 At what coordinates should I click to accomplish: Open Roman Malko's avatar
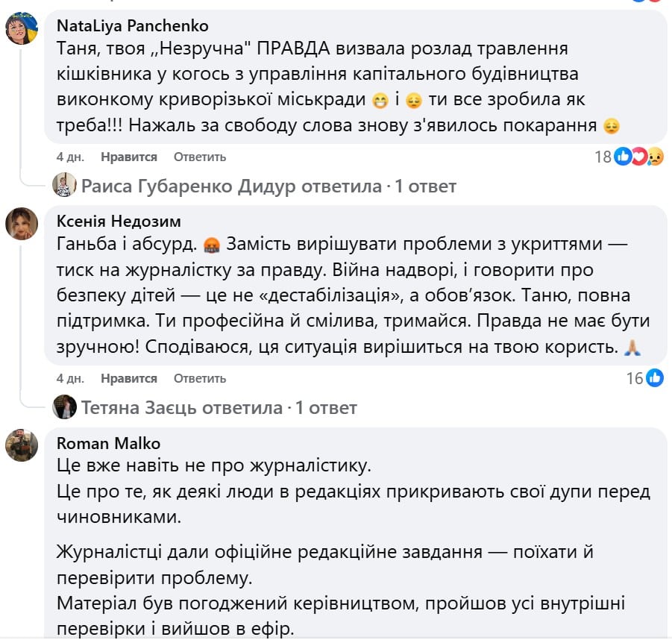[x=22, y=445]
